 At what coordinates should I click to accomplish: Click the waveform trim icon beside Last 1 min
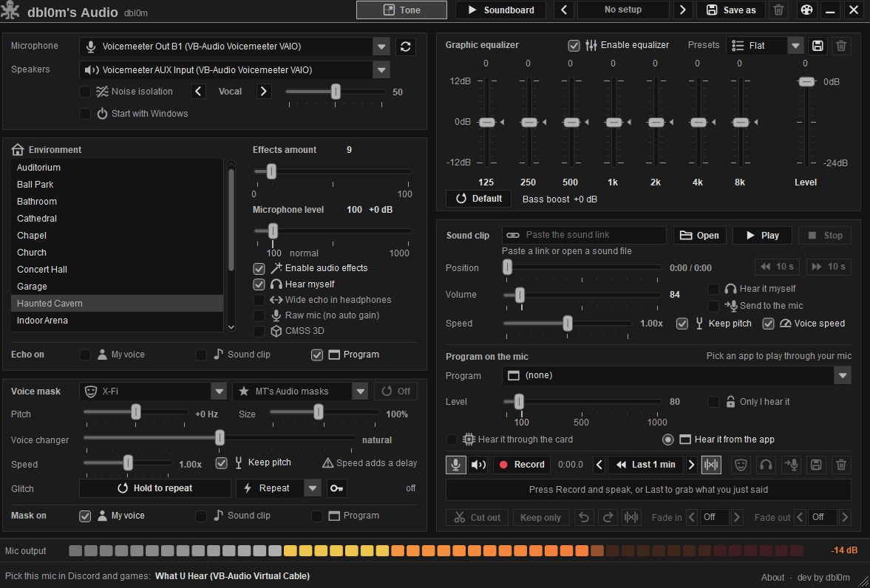tap(711, 465)
